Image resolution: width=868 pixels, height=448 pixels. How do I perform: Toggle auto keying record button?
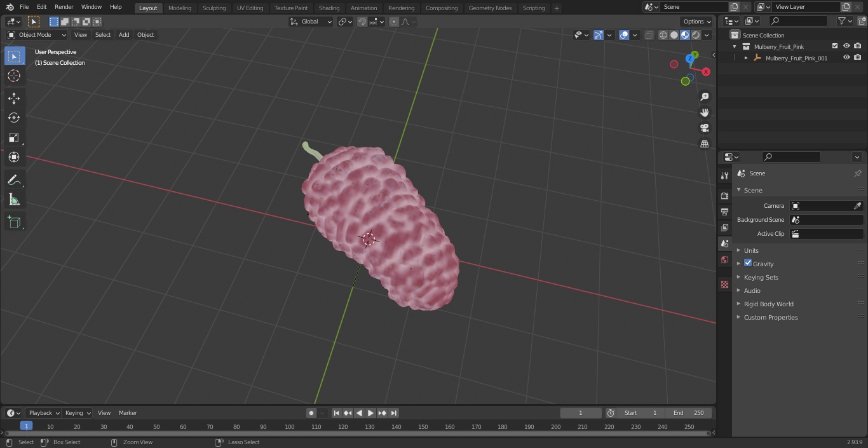point(311,413)
